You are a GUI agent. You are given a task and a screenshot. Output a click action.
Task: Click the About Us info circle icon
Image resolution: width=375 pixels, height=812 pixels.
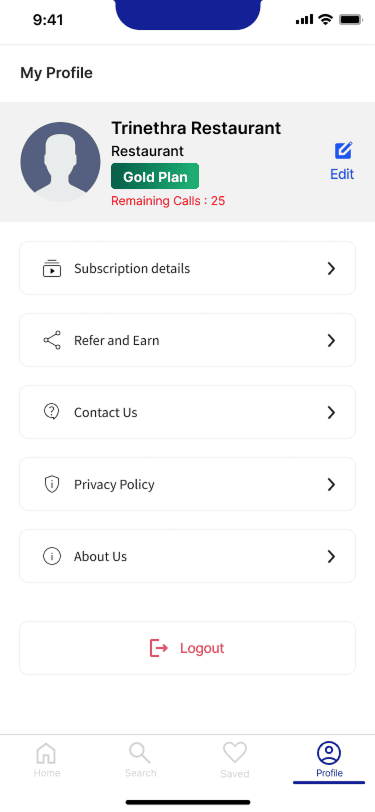coord(52,556)
